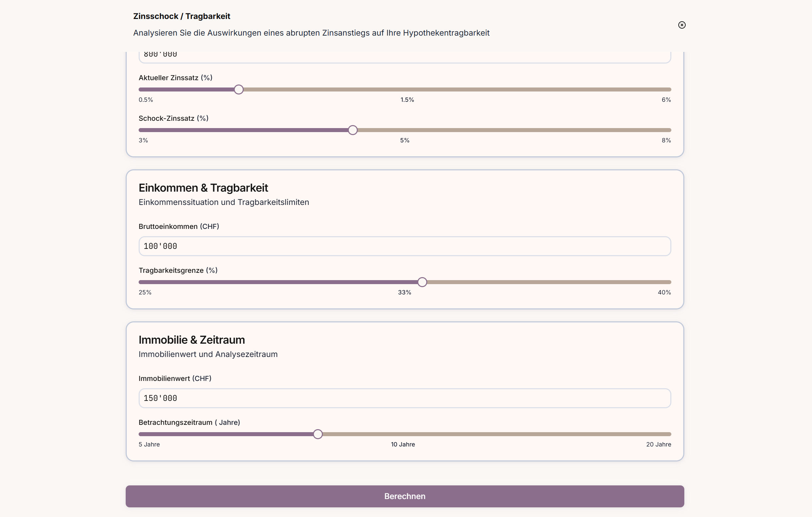Focus the Immobilienwert input field
The height and width of the screenshot is (517, 812).
point(405,398)
